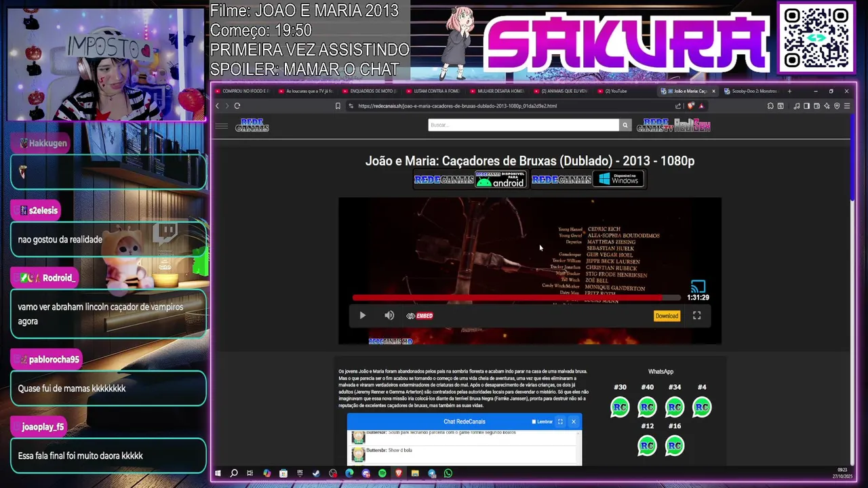Open Microsoft Edge from the taskbar
The height and width of the screenshot is (488, 868).
pos(349,473)
